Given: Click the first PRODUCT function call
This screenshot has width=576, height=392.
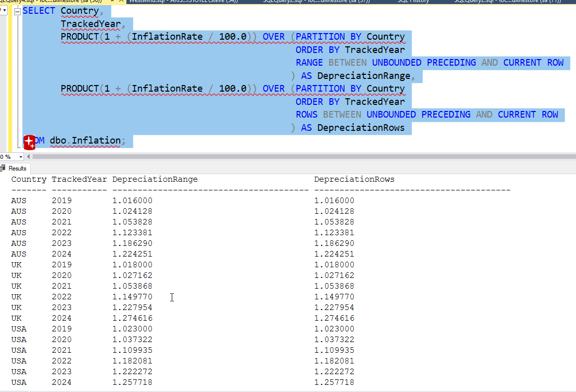Looking at the screenshot, I should 80,37.
